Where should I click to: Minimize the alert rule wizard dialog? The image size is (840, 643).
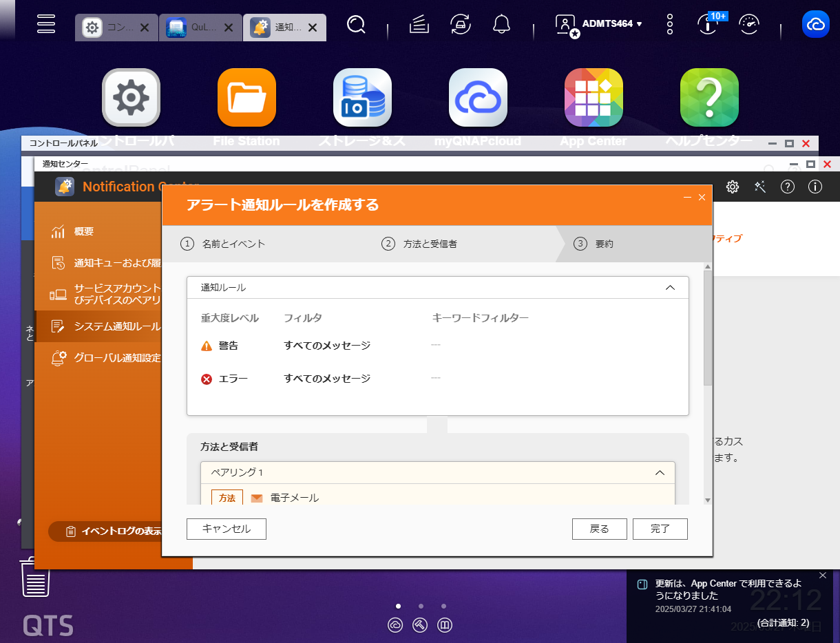tap(687, 198)
